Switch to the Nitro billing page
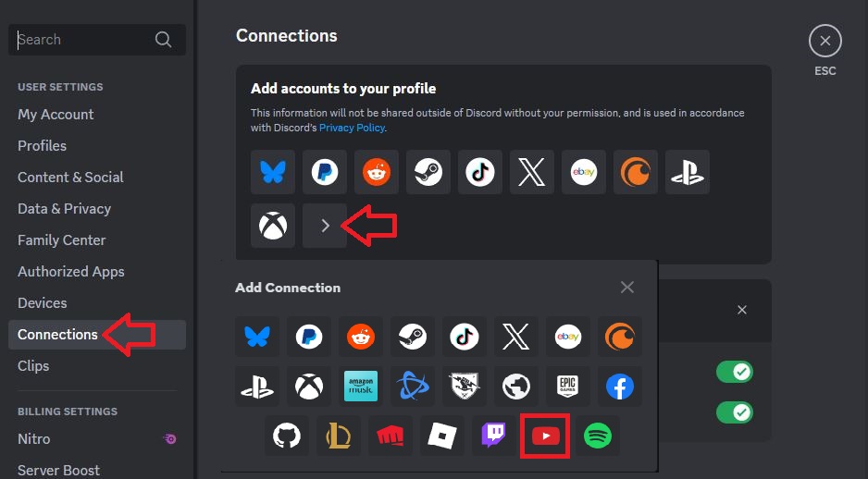 point(34,439)
